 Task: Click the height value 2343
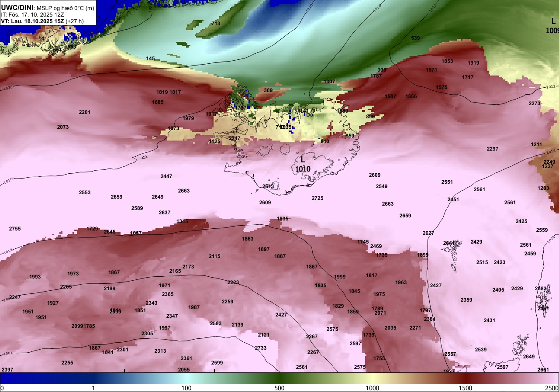click(152, 303)
